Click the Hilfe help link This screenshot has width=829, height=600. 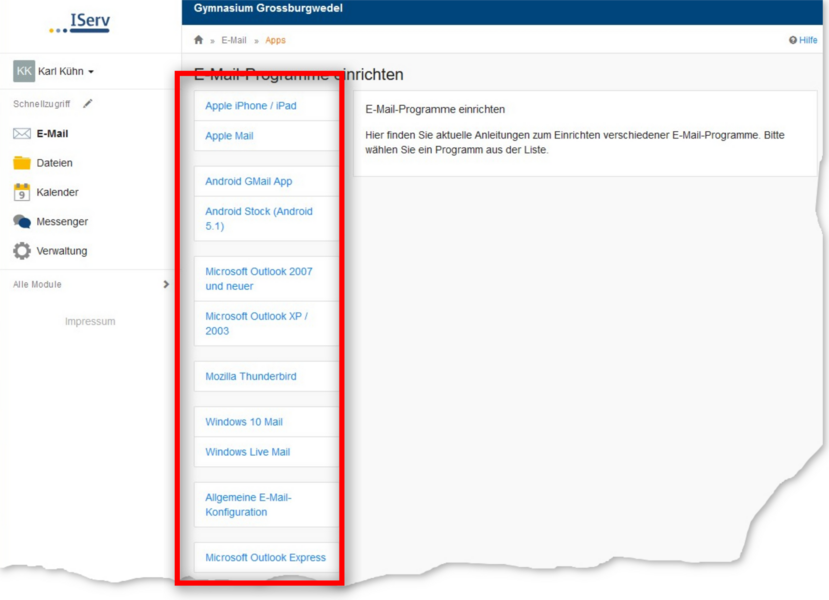click(803, 40)
